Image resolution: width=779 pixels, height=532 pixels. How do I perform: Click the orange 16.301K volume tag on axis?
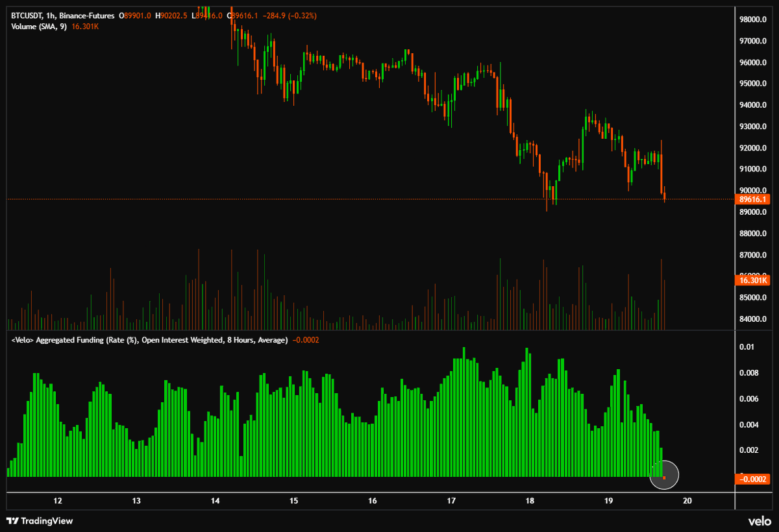(x=752, y=280)
